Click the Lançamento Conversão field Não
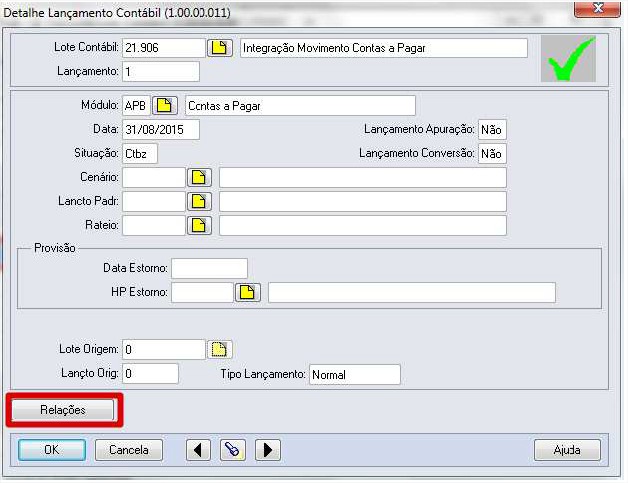Image resolution: width=628 pixels, height=483 pixels. point(492,154)
